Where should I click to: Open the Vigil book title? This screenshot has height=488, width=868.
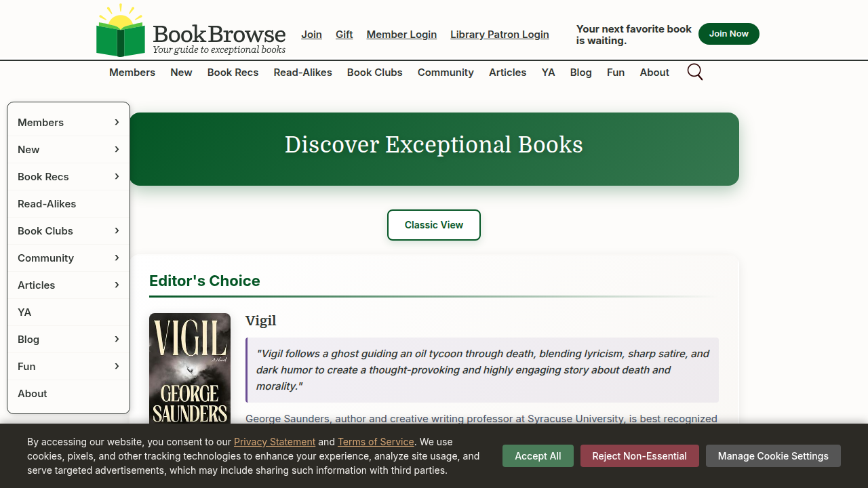pos(260,321)
